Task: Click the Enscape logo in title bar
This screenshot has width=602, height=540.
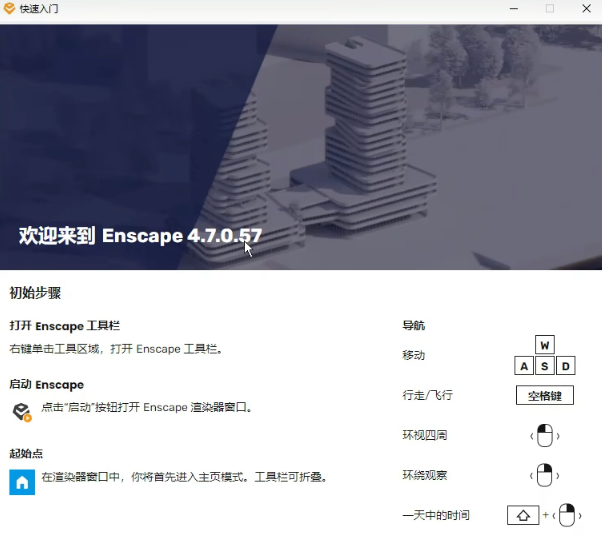Action: [x=10, y=9]
